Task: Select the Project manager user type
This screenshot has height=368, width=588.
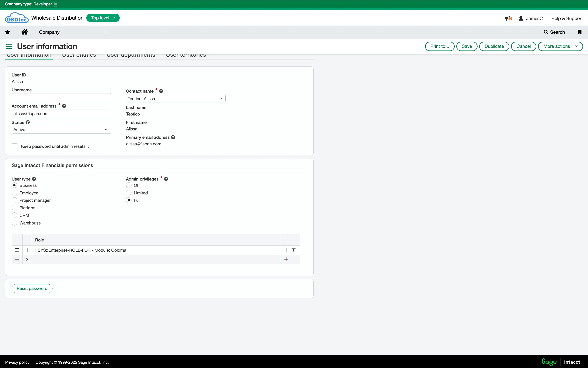Action: point(14,200)
